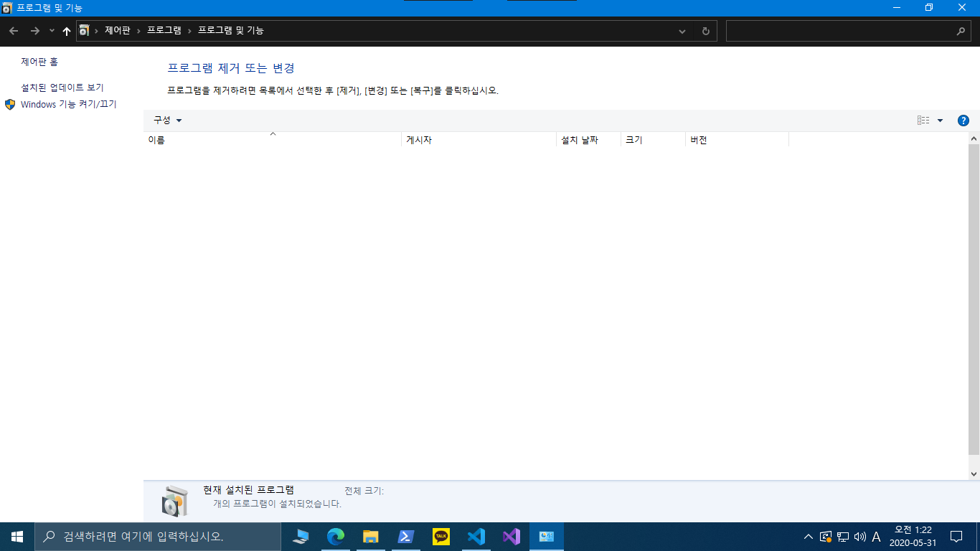980x551 pixels.
Task: Sort by the 설치 날짜 column header
Action: pos(588,140)
